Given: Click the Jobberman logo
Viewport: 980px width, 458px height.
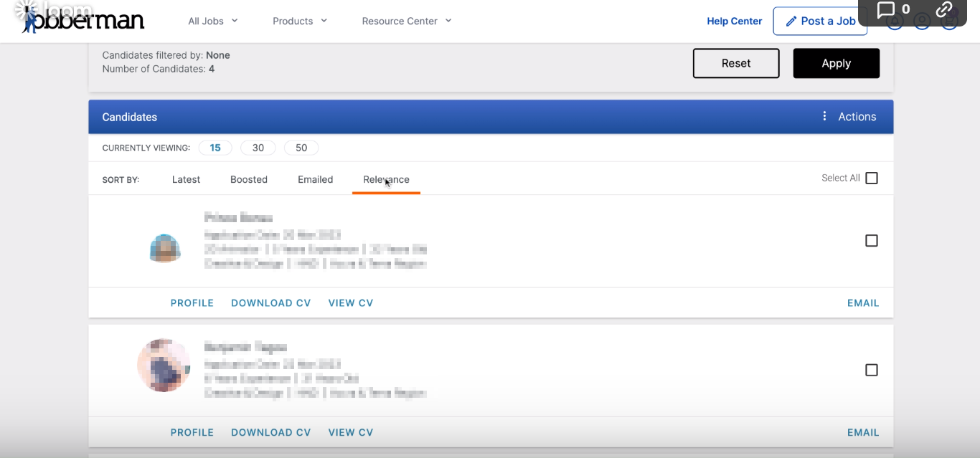Looking at the screenshot, I should [79, 19].
